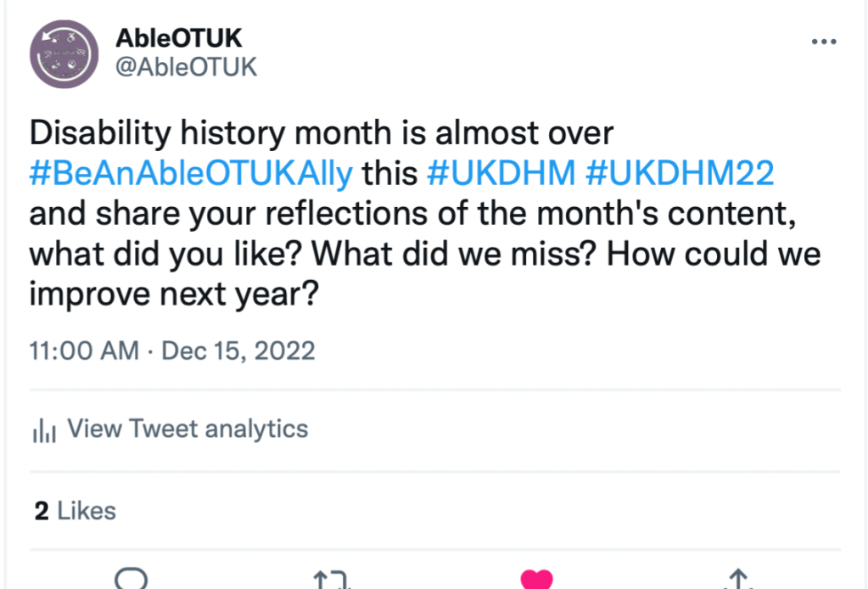Click the bar chart analytics icon
The width and height of the screenshot is (868, 589).
click(x=43, y=430)
